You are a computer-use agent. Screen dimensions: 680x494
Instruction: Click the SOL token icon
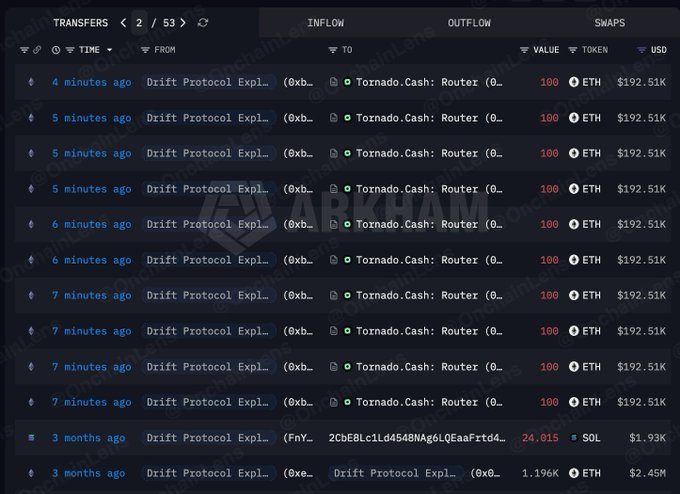pos(574,438)
